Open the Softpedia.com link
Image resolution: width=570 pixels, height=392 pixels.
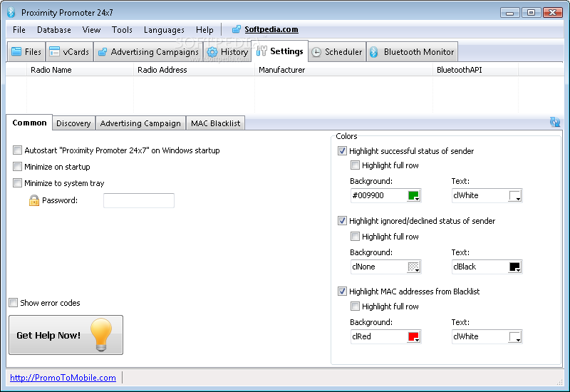point(271,29)
